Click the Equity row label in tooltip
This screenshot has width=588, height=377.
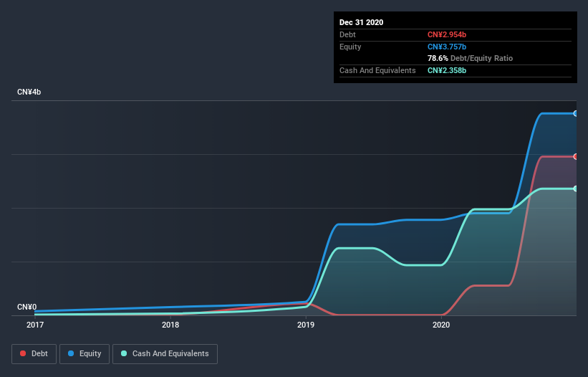click(350, 47)
